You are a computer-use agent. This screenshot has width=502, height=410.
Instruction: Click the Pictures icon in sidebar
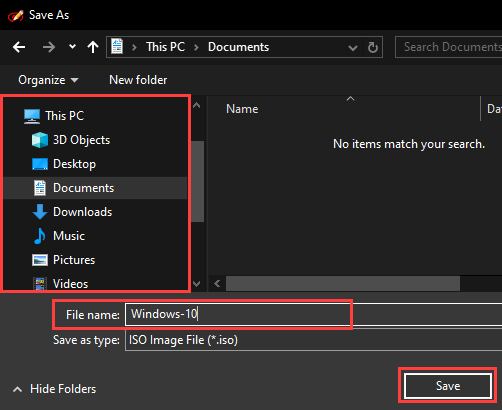click(40, 260)
